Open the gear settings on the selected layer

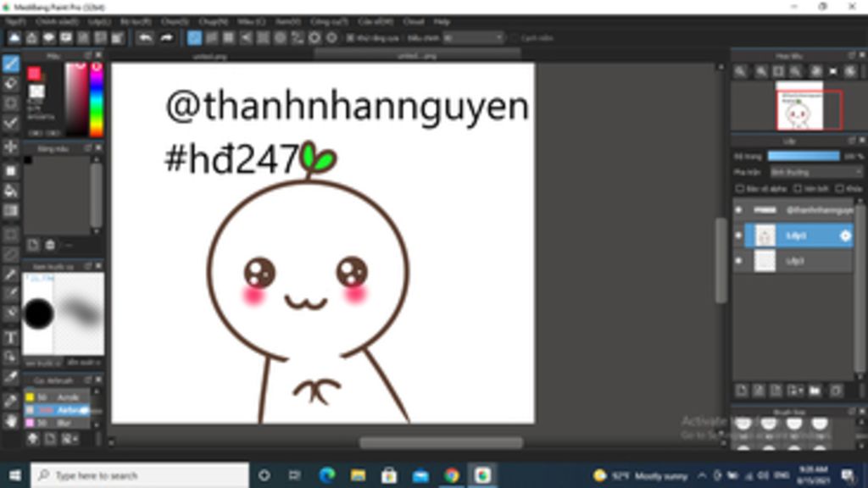tap(845, 236)
